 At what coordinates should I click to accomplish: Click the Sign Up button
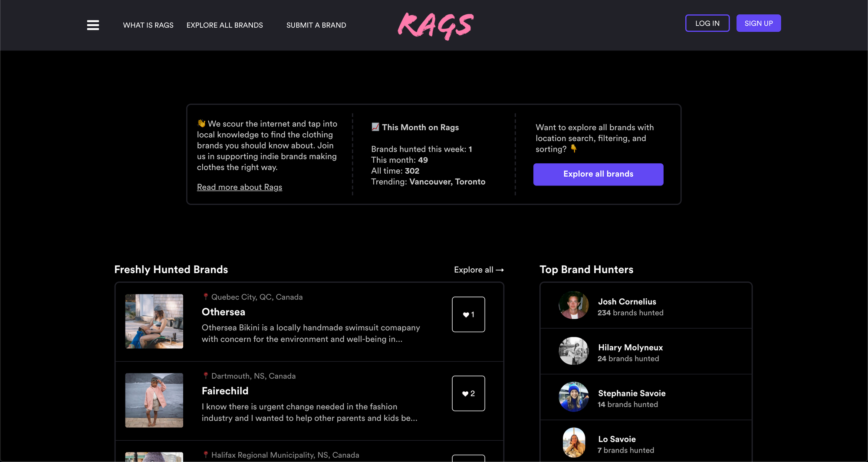[759, 23]
